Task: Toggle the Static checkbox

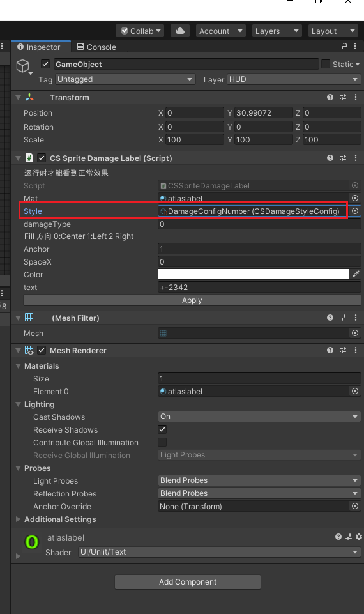Action: click(326, 64)
